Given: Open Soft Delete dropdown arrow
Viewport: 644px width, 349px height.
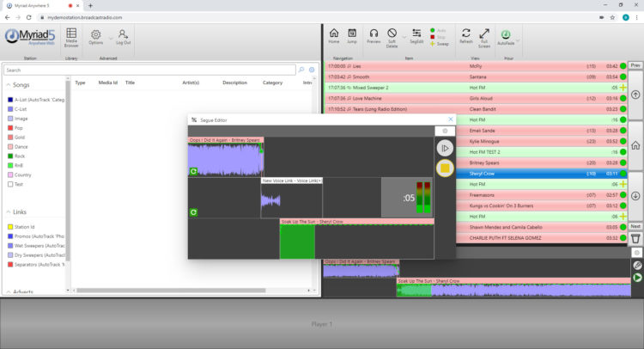Looking at the screenshot, I should (x=404, y=38).
